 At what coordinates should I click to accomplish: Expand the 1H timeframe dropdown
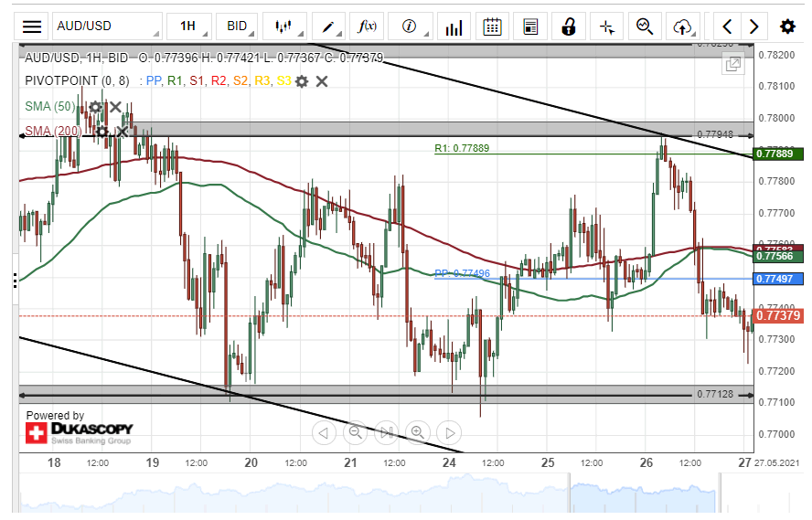192,26
